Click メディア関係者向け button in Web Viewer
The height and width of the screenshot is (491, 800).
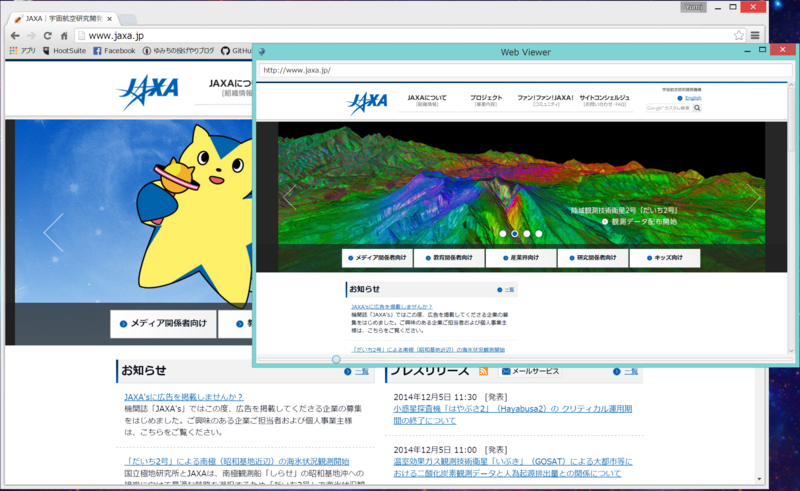click(x=378, y=258)
